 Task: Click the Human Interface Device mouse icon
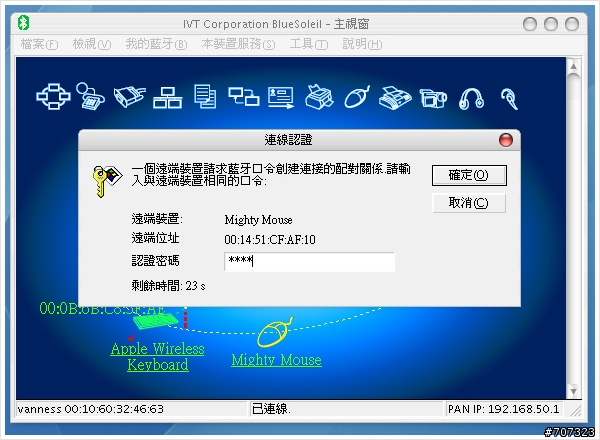pyautogui.click(x=357, y=96)
